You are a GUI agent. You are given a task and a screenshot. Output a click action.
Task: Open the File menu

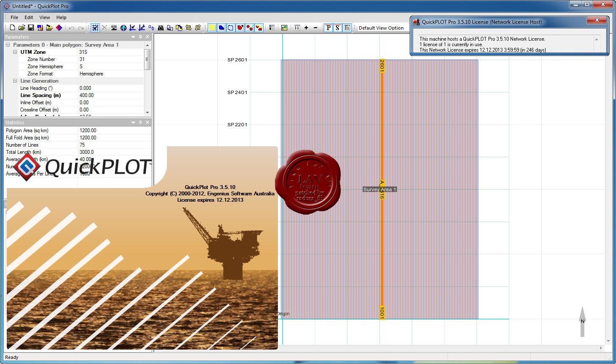14,17
